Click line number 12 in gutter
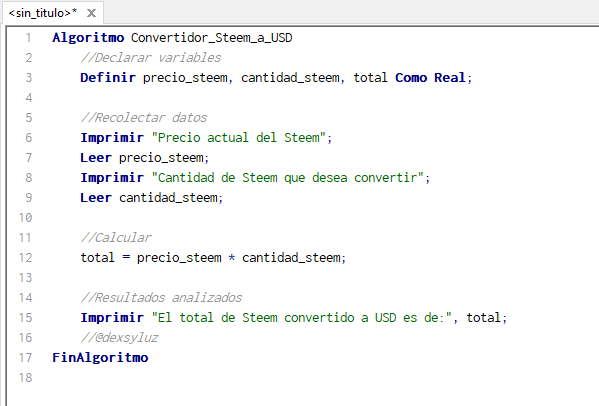The width and height of the screenshot is (599, 406). point(26,258)
